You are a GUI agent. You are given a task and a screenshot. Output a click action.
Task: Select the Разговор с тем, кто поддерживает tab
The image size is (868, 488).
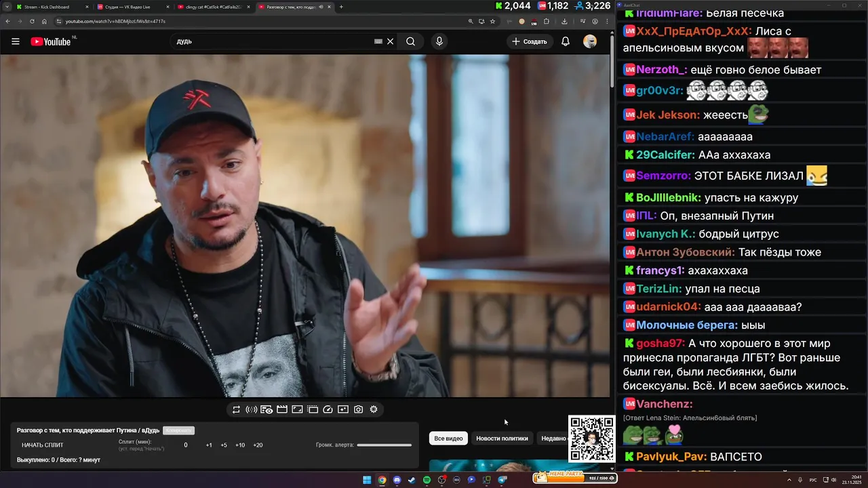pos(295,7)
